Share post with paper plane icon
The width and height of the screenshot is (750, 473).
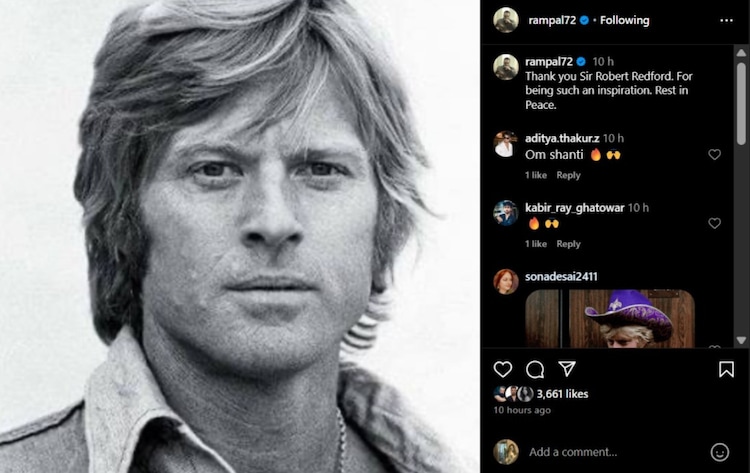click(567, 369)
